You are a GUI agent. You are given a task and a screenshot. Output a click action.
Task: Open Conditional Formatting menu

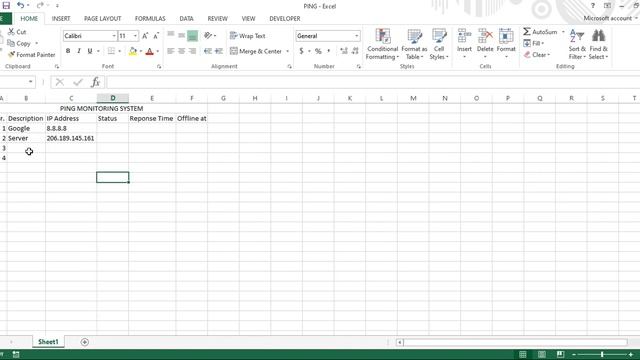tap(382, 44)
